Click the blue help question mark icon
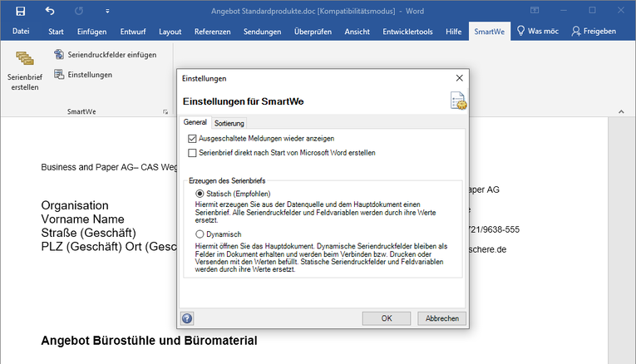The width and height of the screenshot is (636, 364). coord(187,318)
